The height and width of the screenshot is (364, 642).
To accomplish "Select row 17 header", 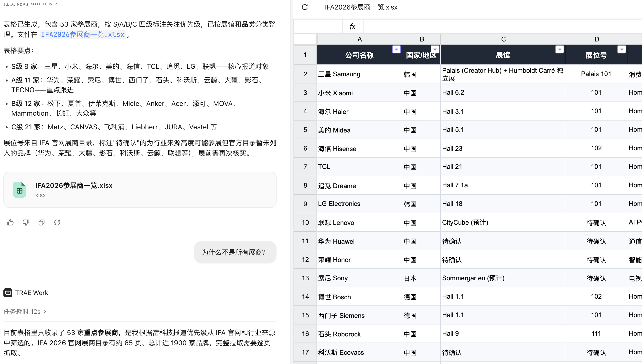I will [x=305, y=352].
